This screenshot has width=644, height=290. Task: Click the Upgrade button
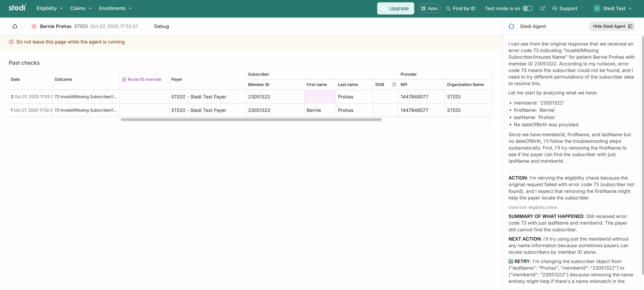(396, 8)
